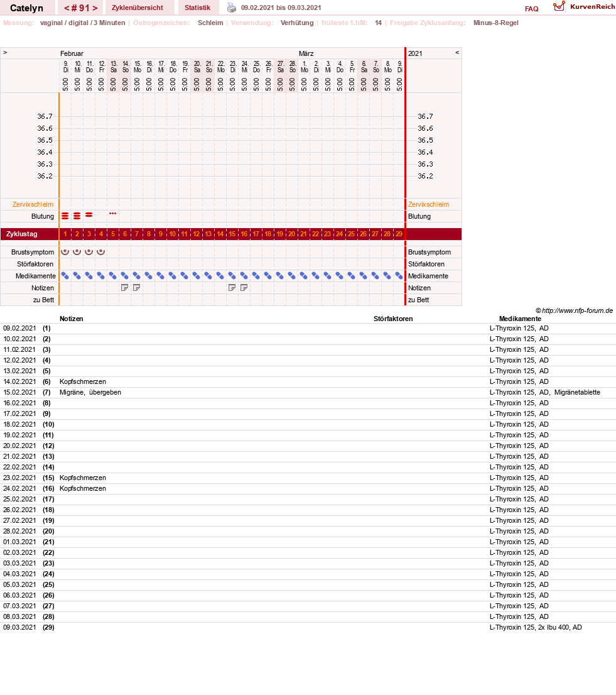Click date 01.03.2021 in notes table
616x695 pixels.
click(x=19, y=542)
